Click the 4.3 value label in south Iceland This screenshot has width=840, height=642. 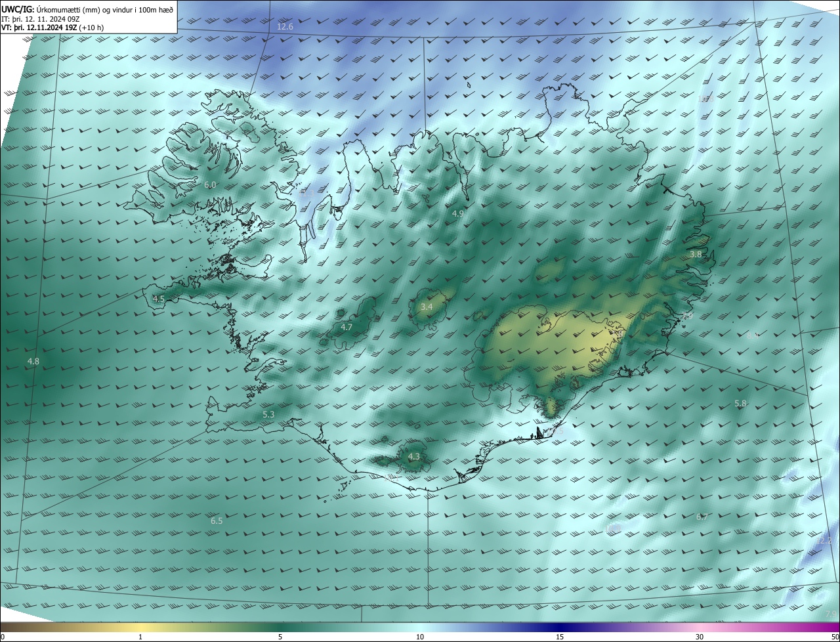[x=414, y=457]
